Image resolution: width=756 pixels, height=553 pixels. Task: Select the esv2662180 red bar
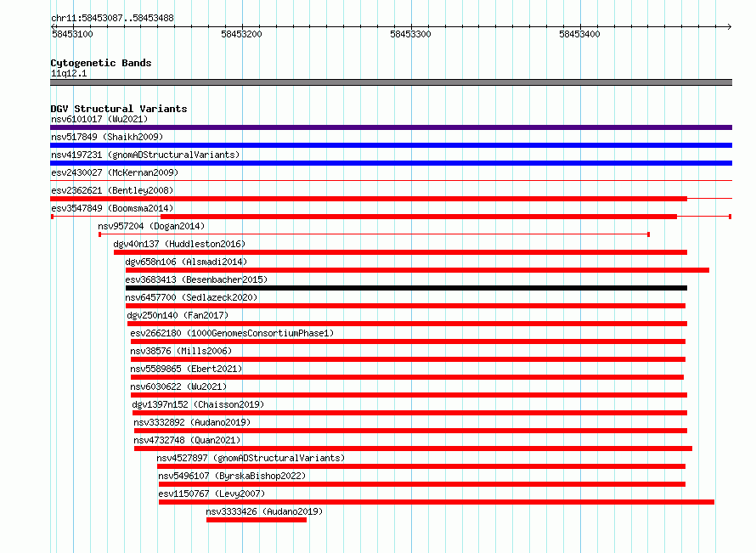pos(408,341)
